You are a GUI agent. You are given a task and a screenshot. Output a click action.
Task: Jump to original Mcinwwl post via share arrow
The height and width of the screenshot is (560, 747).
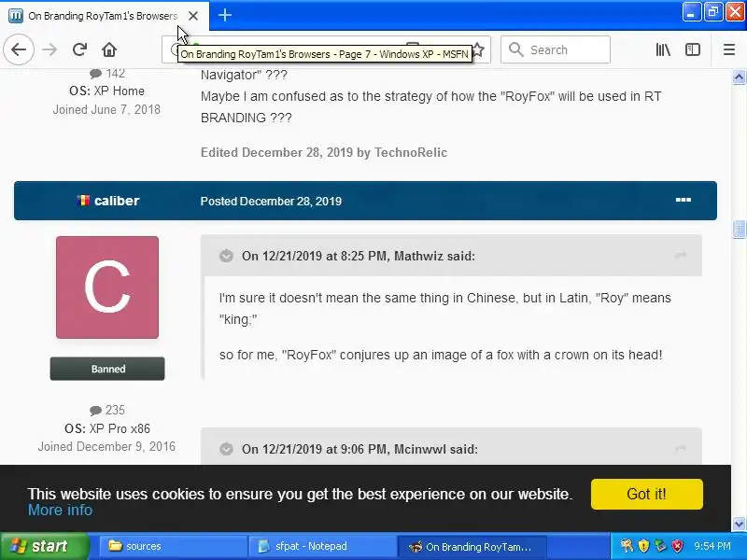pos(681,449)
